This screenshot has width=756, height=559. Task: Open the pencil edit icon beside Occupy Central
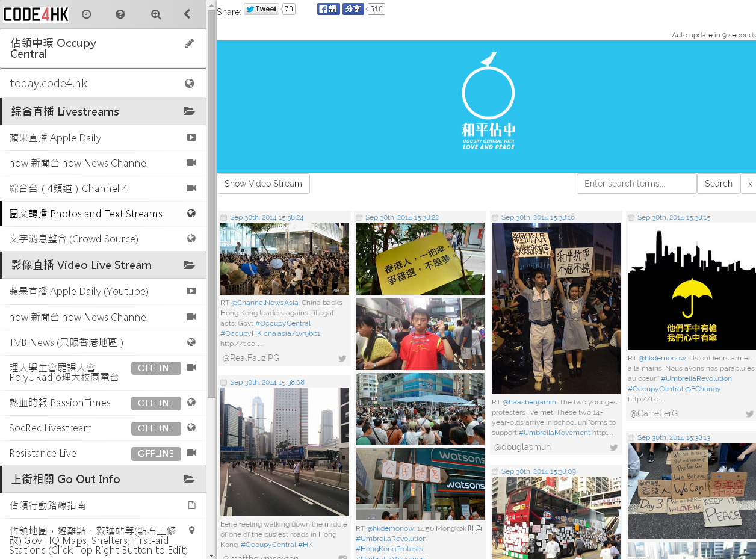[x=189, y=43]
